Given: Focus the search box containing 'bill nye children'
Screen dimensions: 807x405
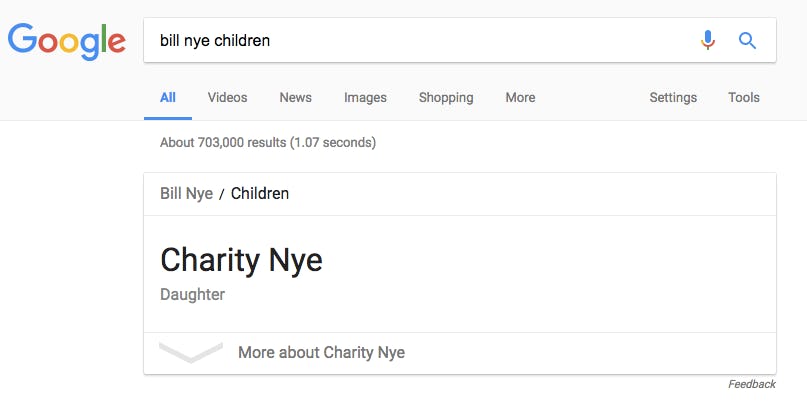Looking at the screenshot, I should point(420,41).
